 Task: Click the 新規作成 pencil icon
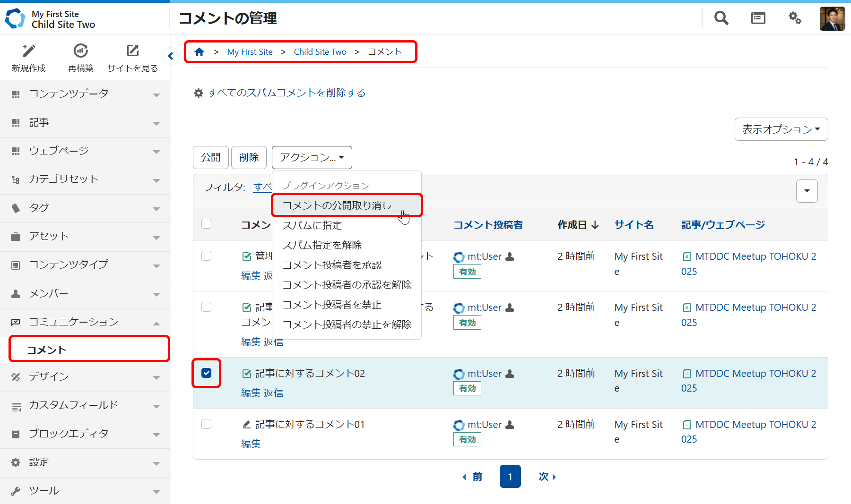click(29, 51)
